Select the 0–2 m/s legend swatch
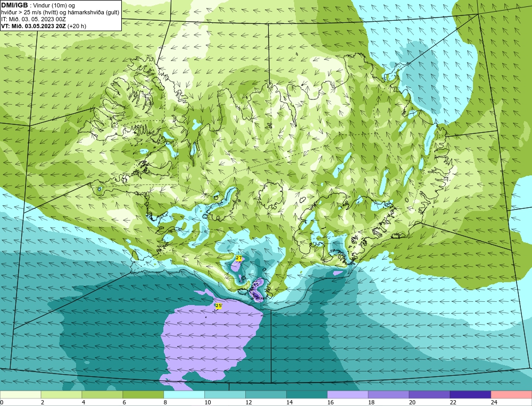532x406 pixels. [x=20, y=395]
